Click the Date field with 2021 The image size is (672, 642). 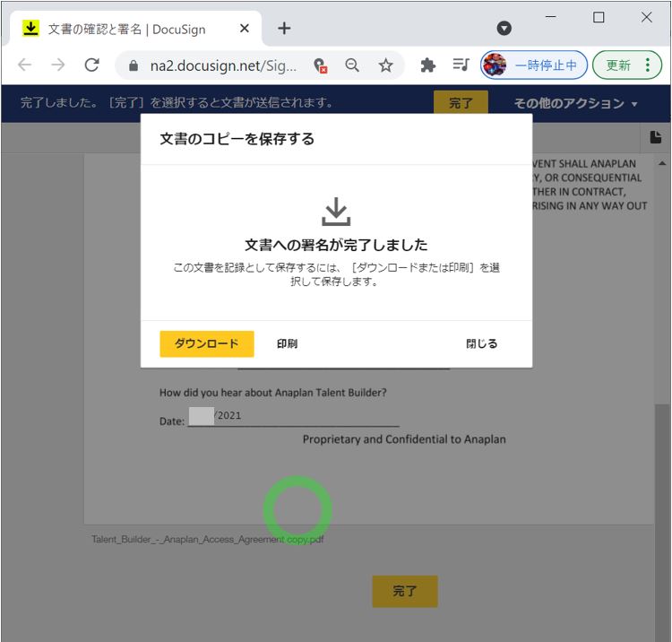tap(294, 416)
